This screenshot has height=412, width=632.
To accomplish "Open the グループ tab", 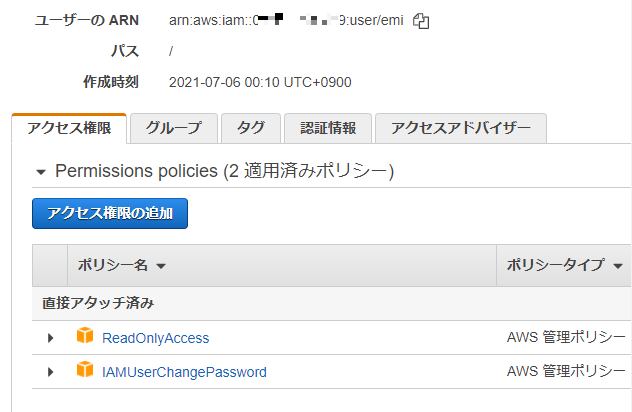I will tap(174, 128).
